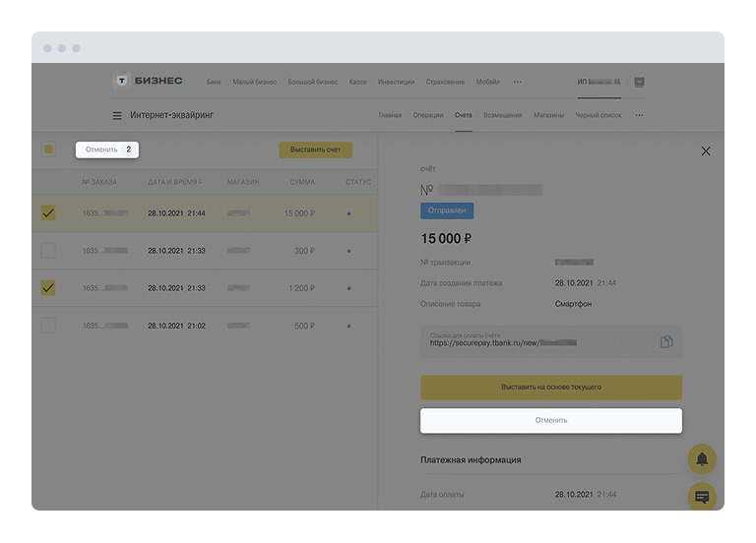
Task: Toggle the select-all checkbox in the toolbar
Action: coord(48,150)
